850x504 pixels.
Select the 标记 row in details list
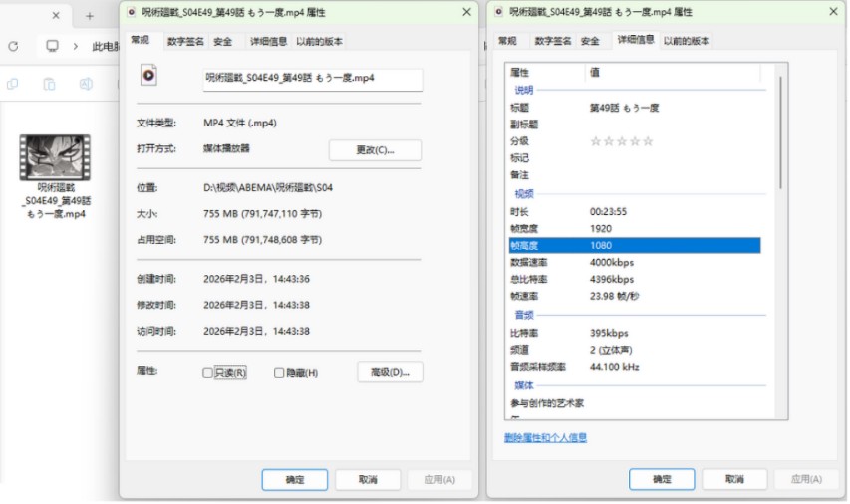(x=635, y=158)
